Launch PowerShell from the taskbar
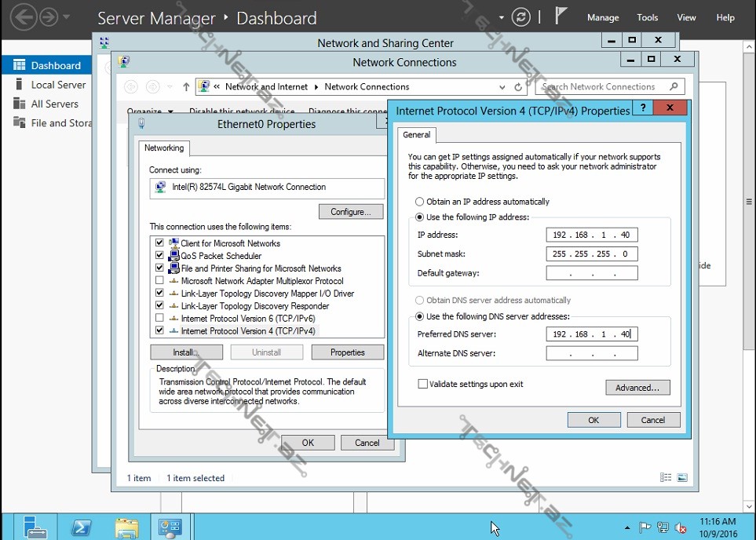 (81, 527)
